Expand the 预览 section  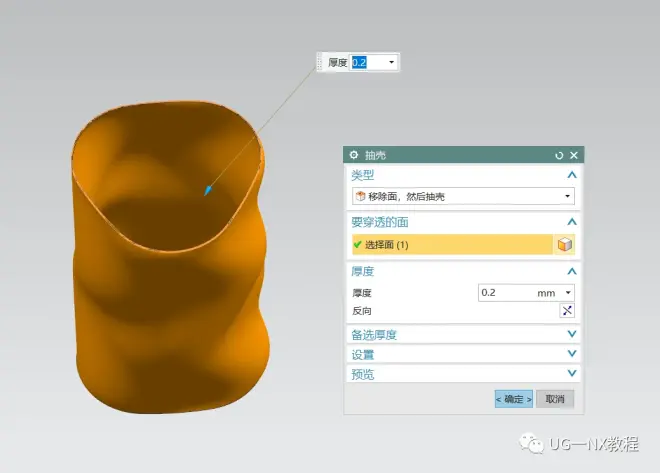572,374
